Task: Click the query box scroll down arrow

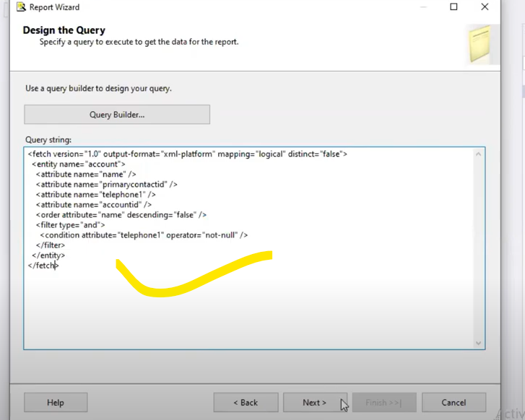Action: pos(479,343)
